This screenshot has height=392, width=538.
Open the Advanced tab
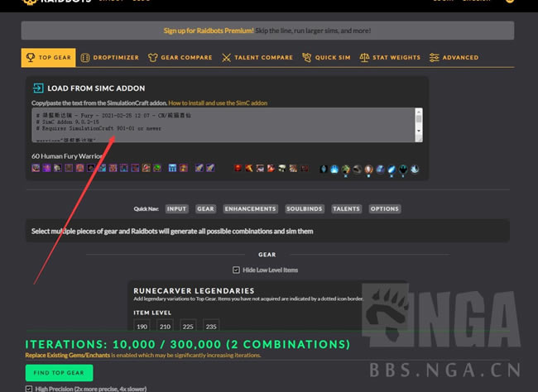point(454,58)
